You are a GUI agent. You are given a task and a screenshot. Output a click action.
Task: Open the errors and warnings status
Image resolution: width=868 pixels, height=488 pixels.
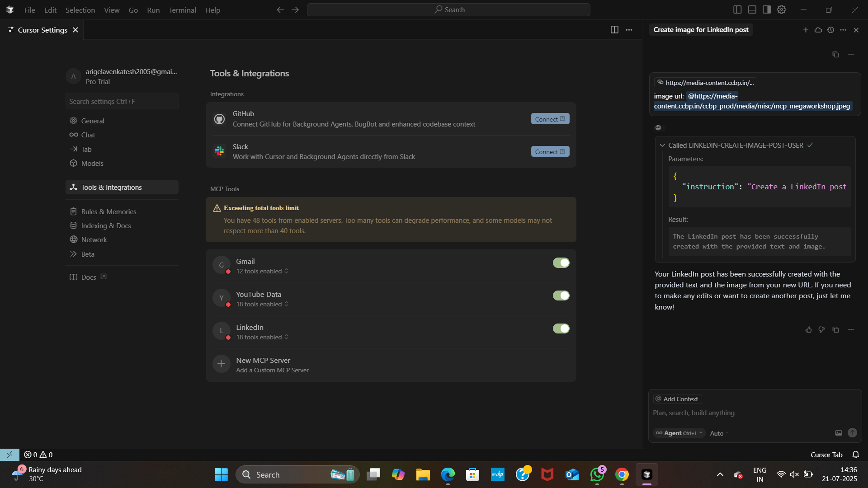click(38, 455)
